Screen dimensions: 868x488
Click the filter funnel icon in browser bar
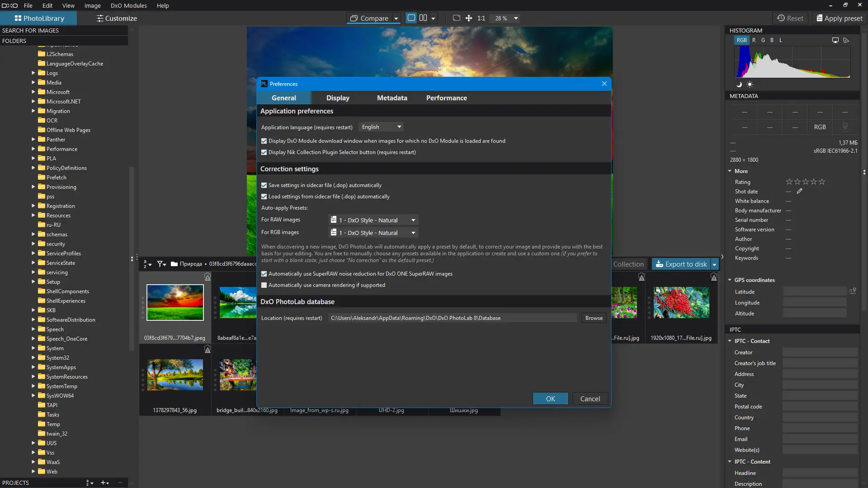(160, 264)
